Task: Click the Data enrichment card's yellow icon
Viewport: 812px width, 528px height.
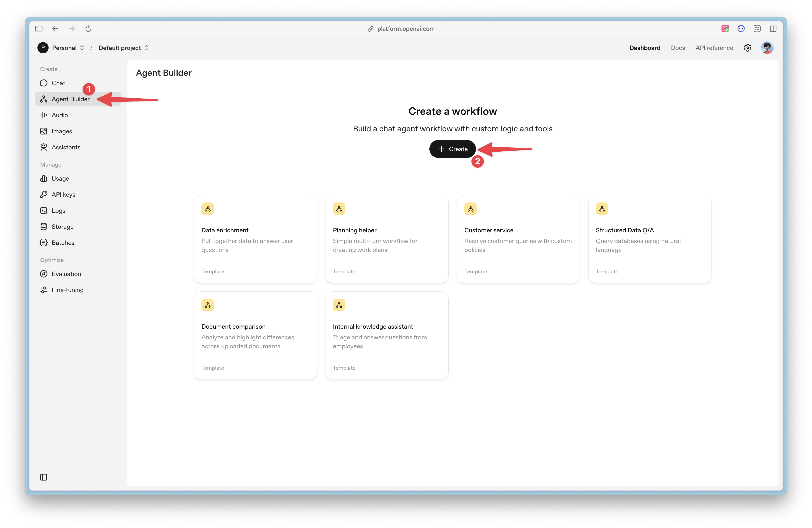Action: point(207,208)
